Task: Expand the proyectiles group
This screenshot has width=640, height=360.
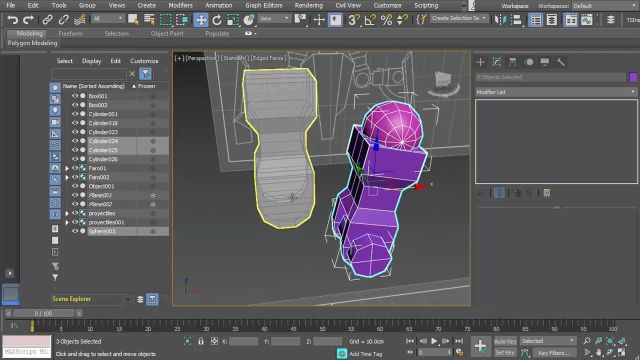Action: [x=67, y=213]
